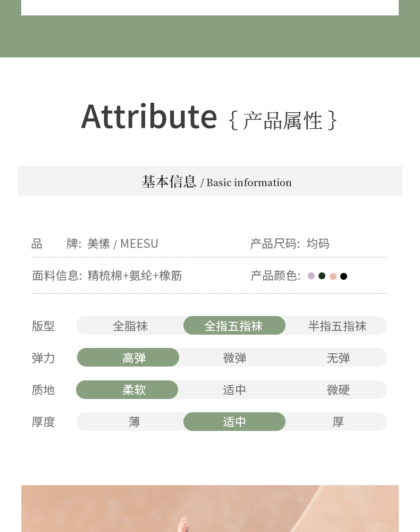Pick the 半指五指袜 style option
The width and height of the screenshot is (420, 532).
[x=337, y=326]
